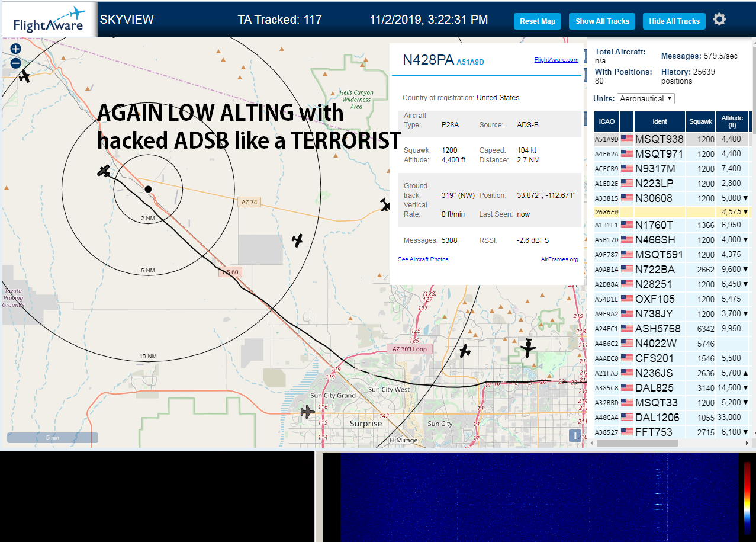Select the ASH5768 aircraft row
The width and height of the screenshot is (756, 542).
tap(673, 329)
